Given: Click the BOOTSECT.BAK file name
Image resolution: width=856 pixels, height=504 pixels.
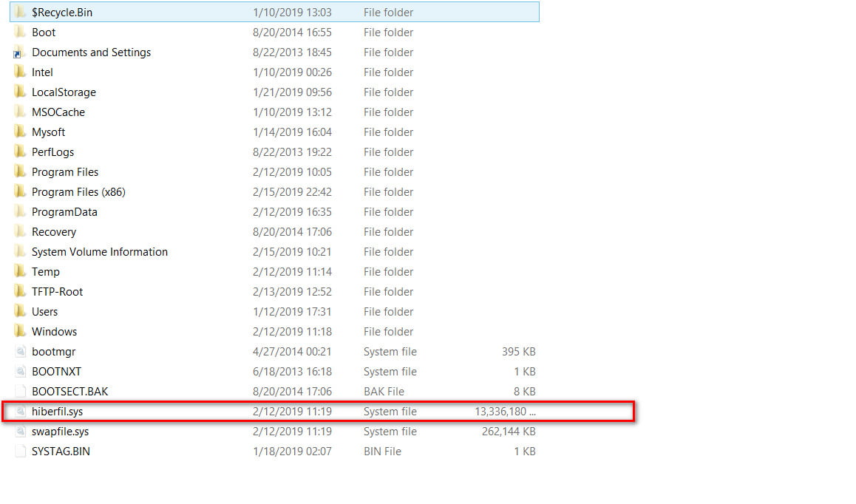Looking at the screenshot, I should 69,392.
